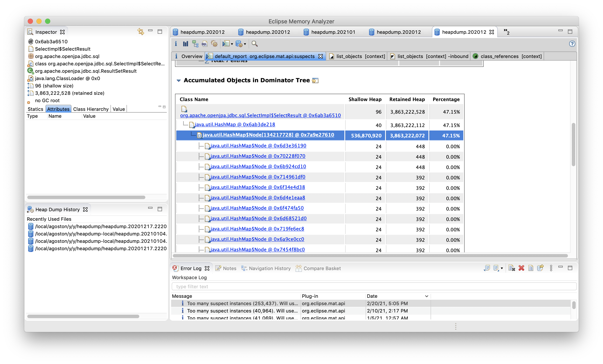Image resolution: width=603 pixels, height=364 pixels.
Task: Open the heap dump Overview info icon in toolbar
Action: point(176,44)
